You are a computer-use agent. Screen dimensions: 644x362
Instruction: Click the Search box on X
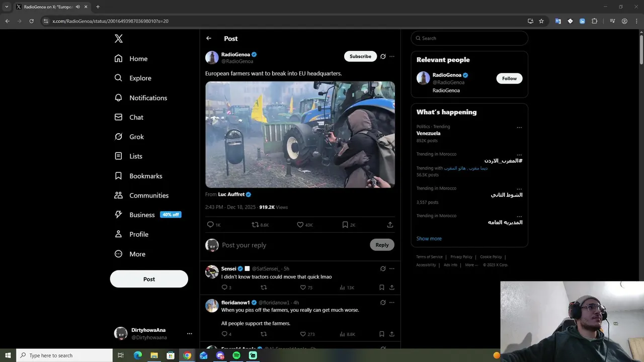point(469,38)
